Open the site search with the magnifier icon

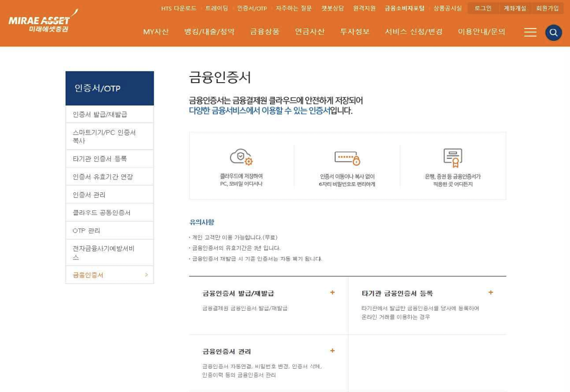(553, 33)
